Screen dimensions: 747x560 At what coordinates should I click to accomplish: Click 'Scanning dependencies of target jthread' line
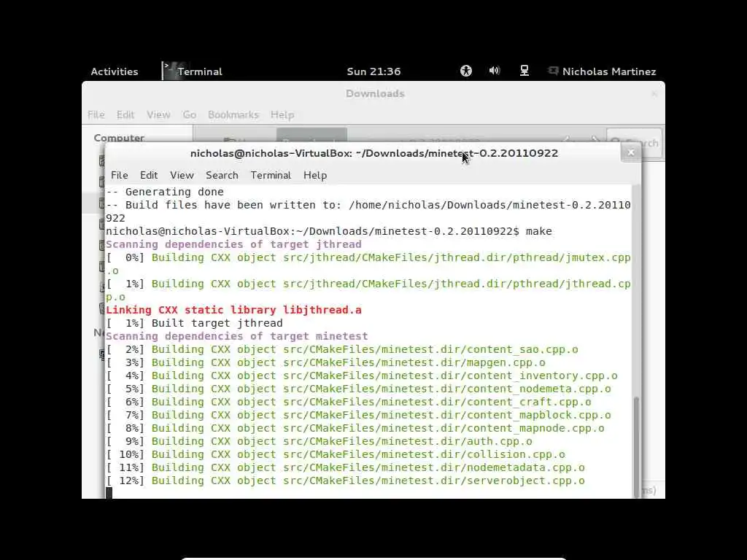[233, 244]
